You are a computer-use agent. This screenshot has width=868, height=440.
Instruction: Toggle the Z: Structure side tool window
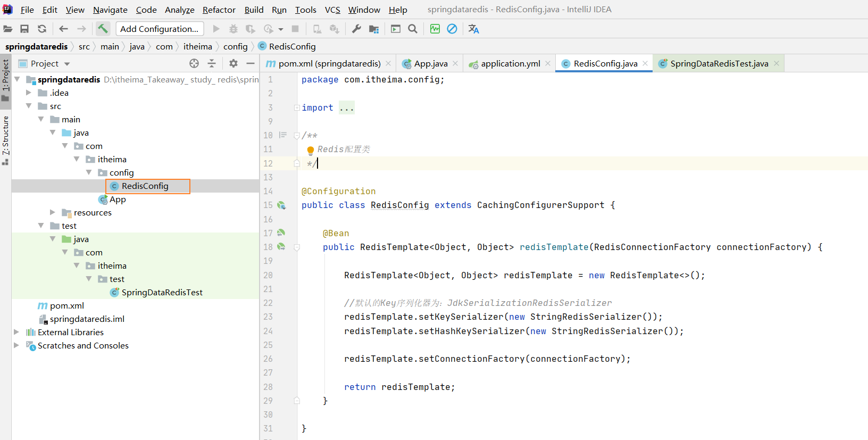(x=5, y=140)
